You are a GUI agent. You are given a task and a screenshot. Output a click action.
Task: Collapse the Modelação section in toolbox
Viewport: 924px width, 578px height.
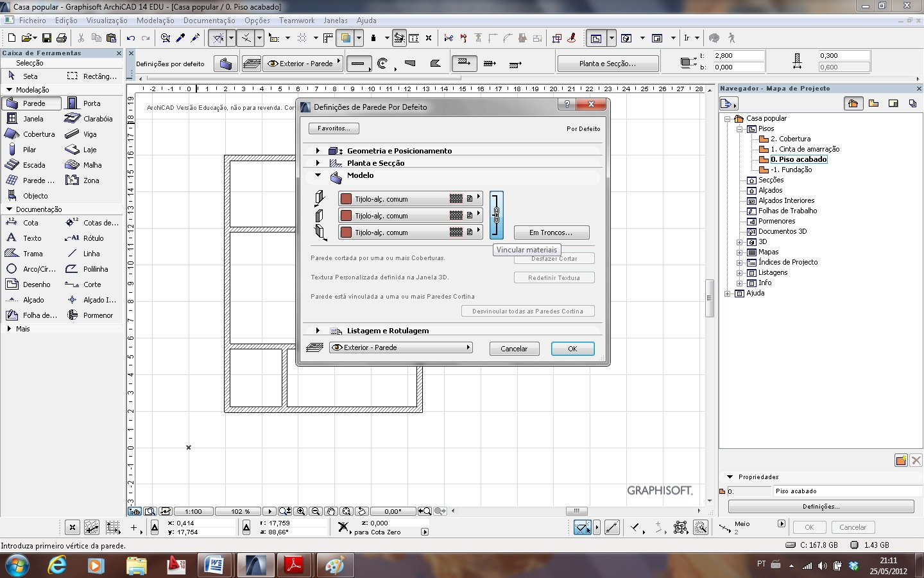(x=9, y=90)
